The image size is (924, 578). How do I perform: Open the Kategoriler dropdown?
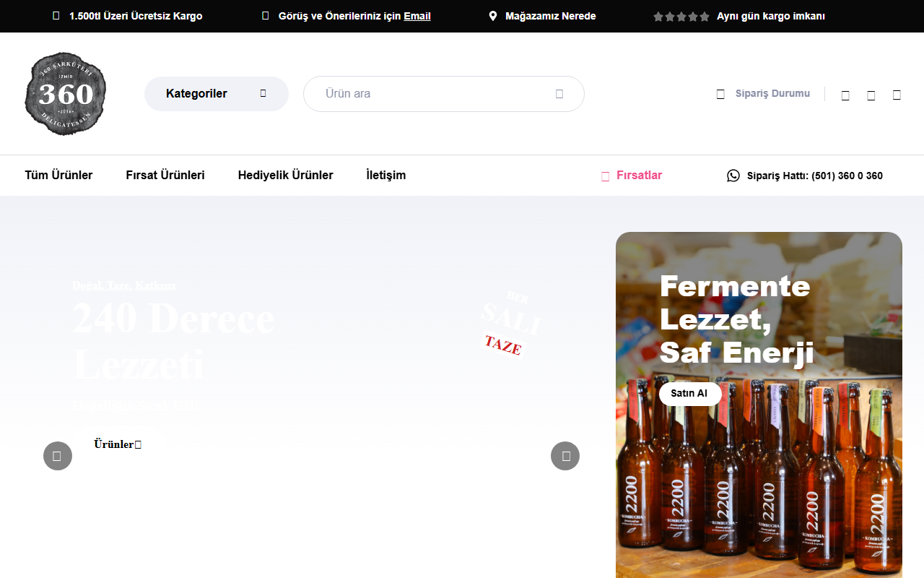click(217, 94)
